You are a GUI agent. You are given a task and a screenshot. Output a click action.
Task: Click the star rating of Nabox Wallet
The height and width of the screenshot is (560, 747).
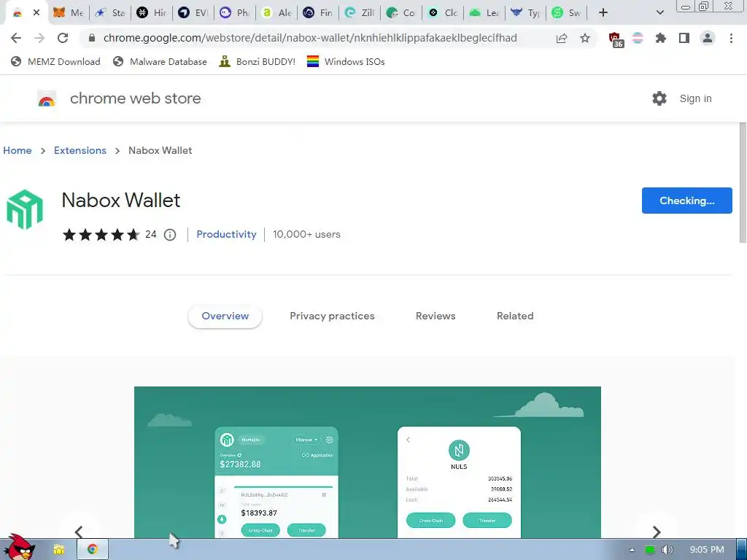[101, 234]
